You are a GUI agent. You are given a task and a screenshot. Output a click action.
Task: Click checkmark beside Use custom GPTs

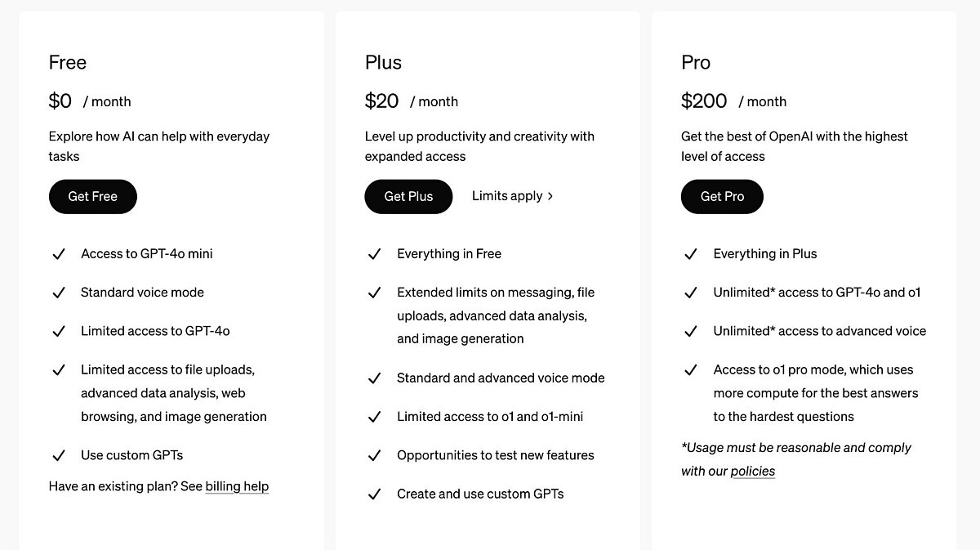click(59, 456)
